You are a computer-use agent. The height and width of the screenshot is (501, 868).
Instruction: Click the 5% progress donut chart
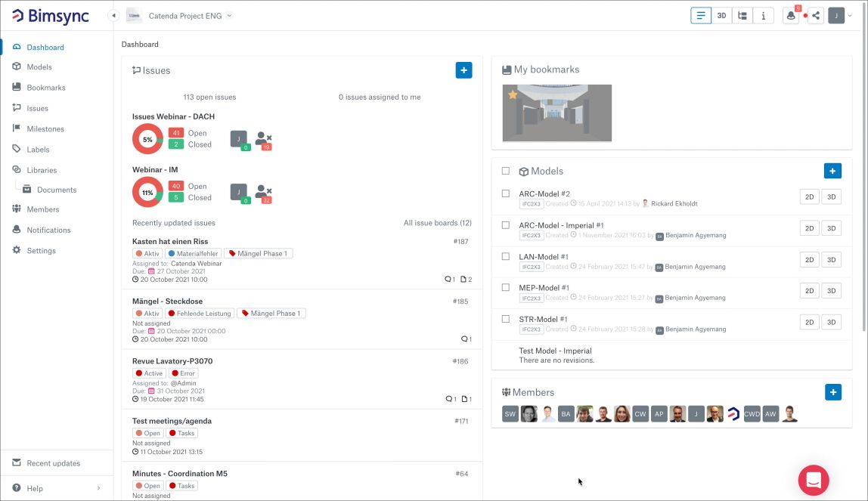coord(147,139)
